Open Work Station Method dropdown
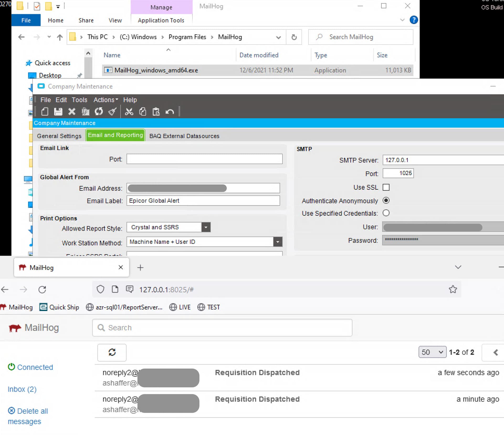This screenshot has width=504, height=435. point(277,242)
